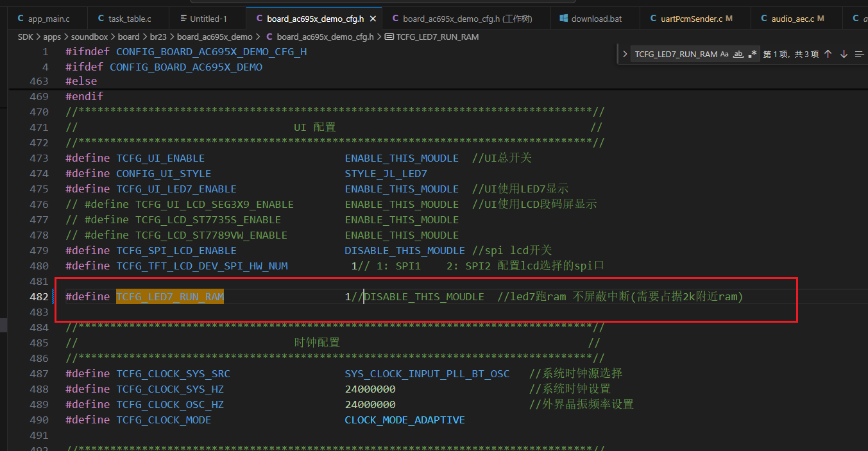Click TCFG_LED7_RUN_RAM symbol in breadcrumb
The image size is (868, 451).
[432, 37]
